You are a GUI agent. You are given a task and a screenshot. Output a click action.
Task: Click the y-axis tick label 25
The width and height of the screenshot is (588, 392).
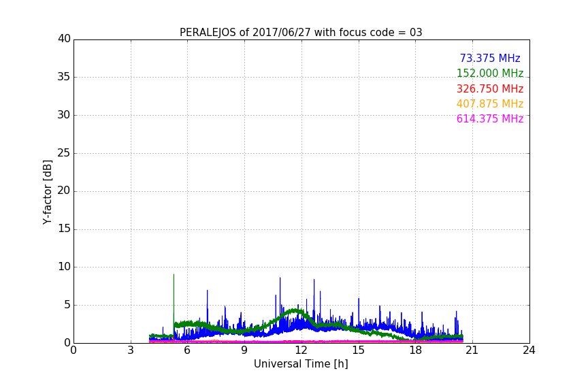[x=64, y=153]
